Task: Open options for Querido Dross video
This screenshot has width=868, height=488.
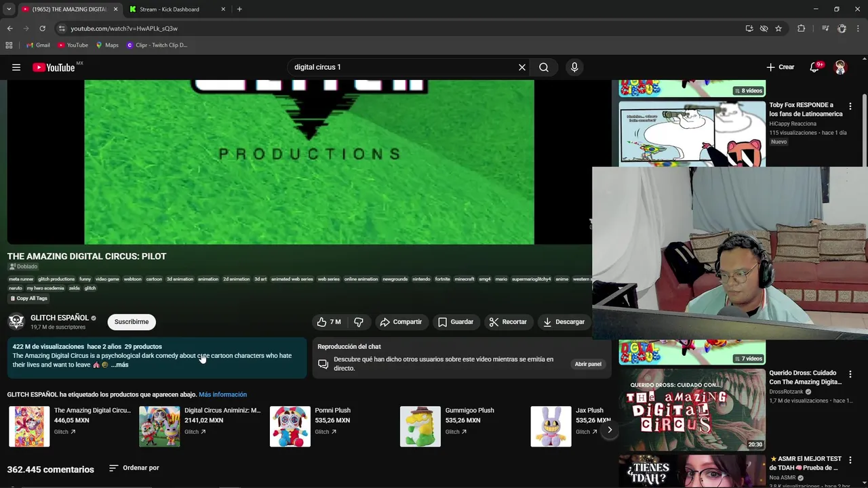Action: coord(850,374)
